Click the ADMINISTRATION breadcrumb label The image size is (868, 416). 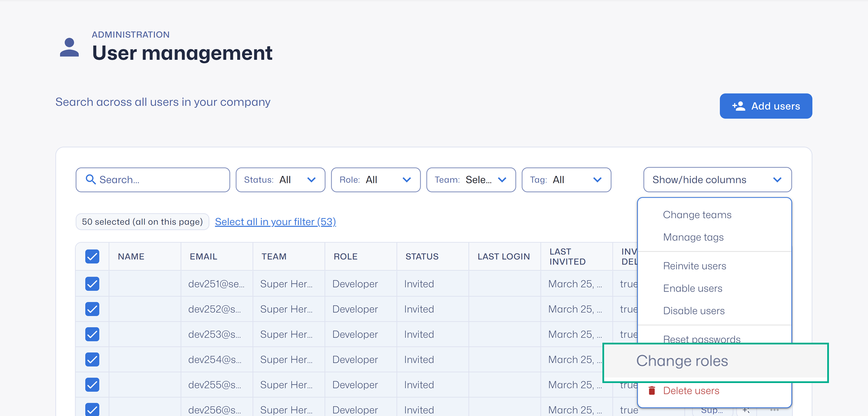tap(131, 34)
